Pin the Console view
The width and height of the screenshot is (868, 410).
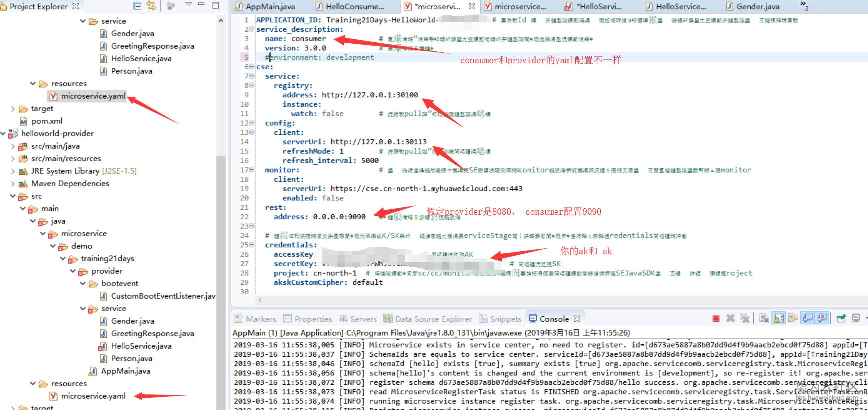click(x=841, y=318)
